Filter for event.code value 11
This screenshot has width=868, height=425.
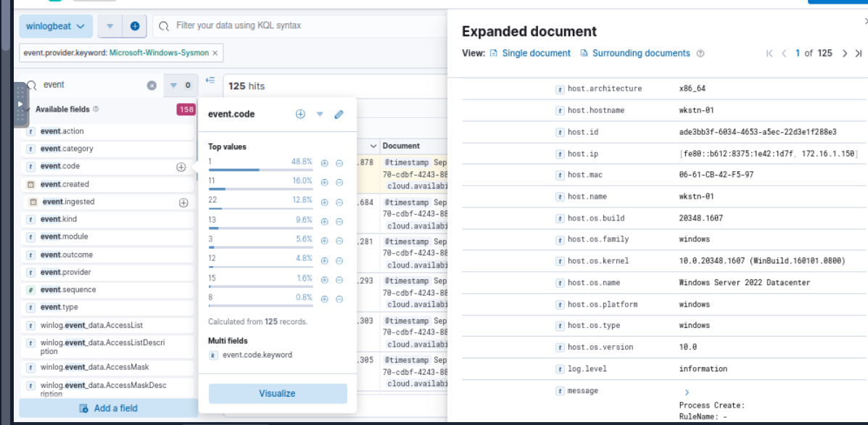coord(325,182)
